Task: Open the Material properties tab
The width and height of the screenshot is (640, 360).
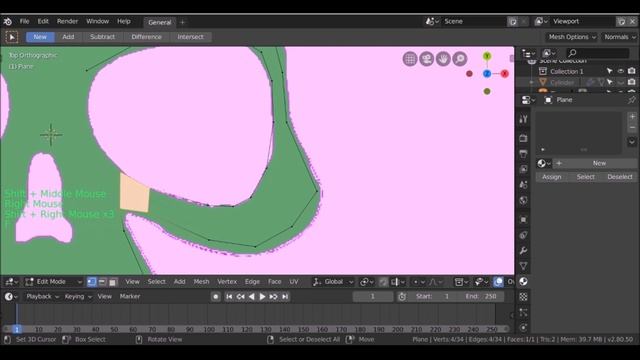Action: pyautogui.click(x=523, y=281)
